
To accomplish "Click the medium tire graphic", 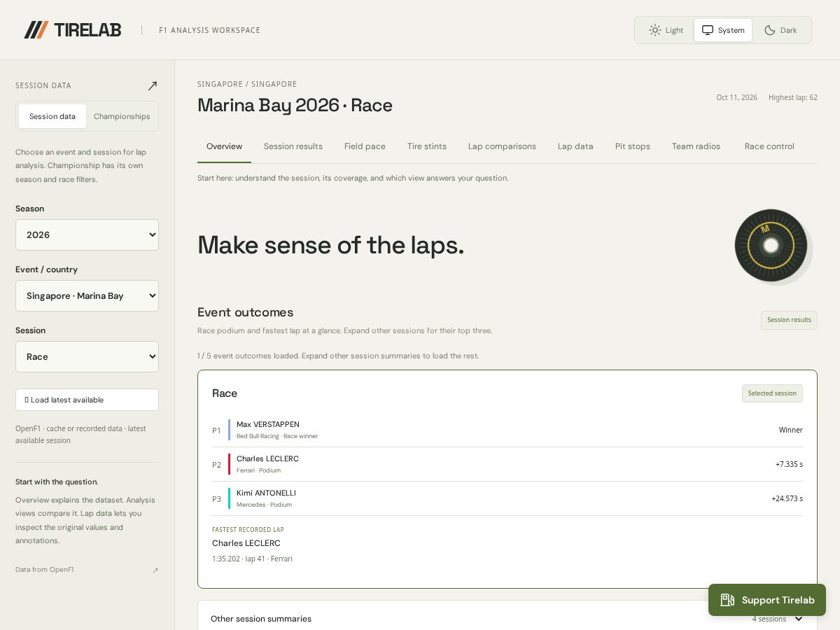I will click(771, 246).
